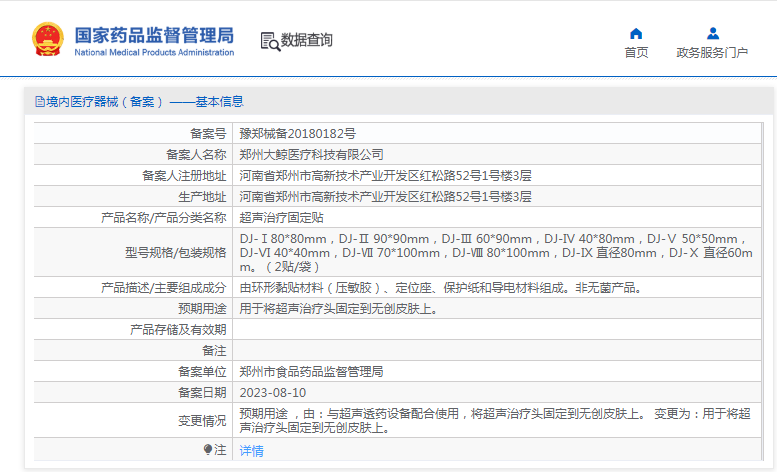777x472 pixels.
Task: Click the 备案人注册地址 address value
Action: tap(385, 175)
